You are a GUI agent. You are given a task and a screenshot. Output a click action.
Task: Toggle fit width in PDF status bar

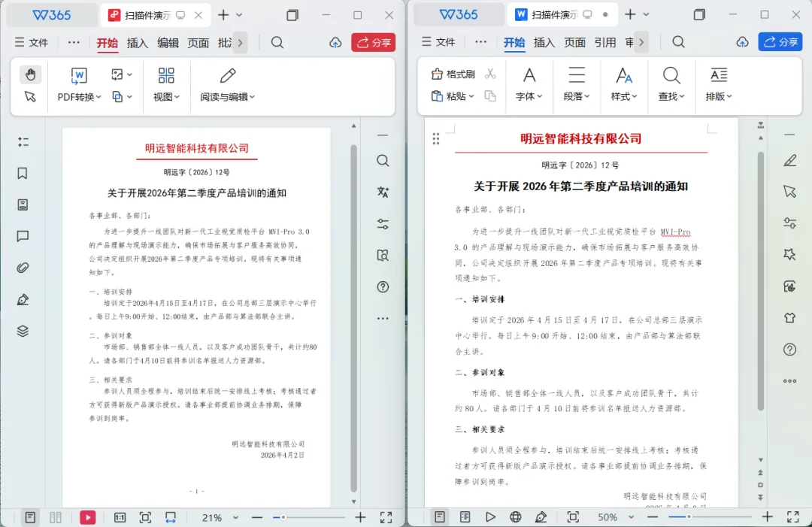[171, 517]
